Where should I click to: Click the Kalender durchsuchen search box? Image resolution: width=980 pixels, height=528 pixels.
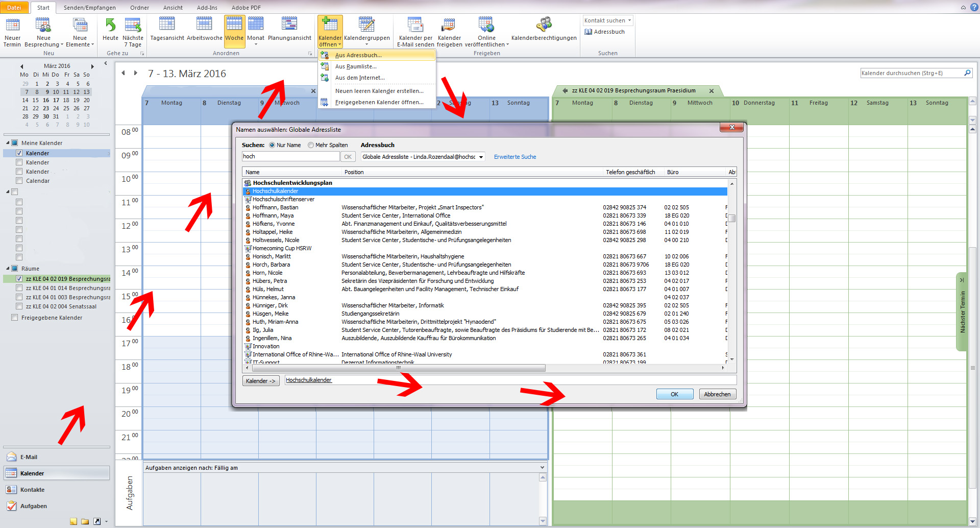(911, 73)
